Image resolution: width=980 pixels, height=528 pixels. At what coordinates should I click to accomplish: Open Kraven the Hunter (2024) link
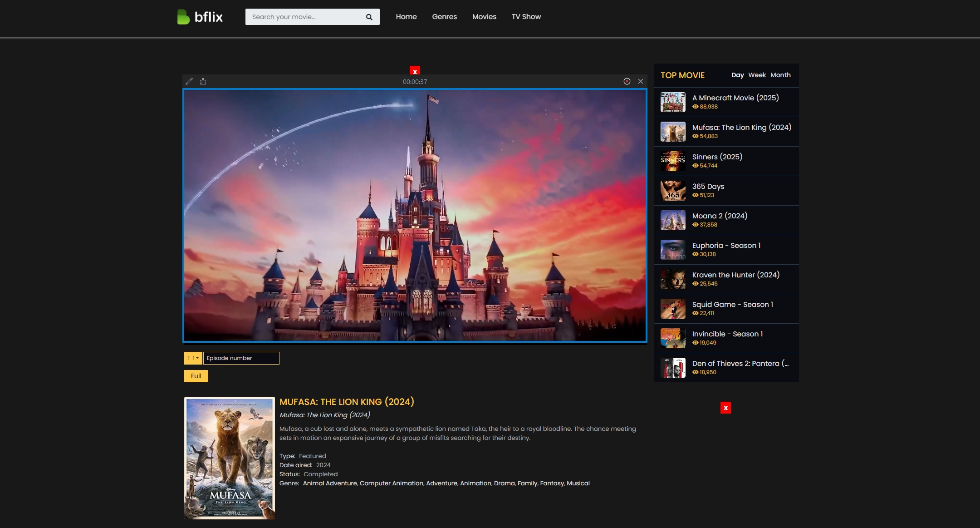click(735, 275)
